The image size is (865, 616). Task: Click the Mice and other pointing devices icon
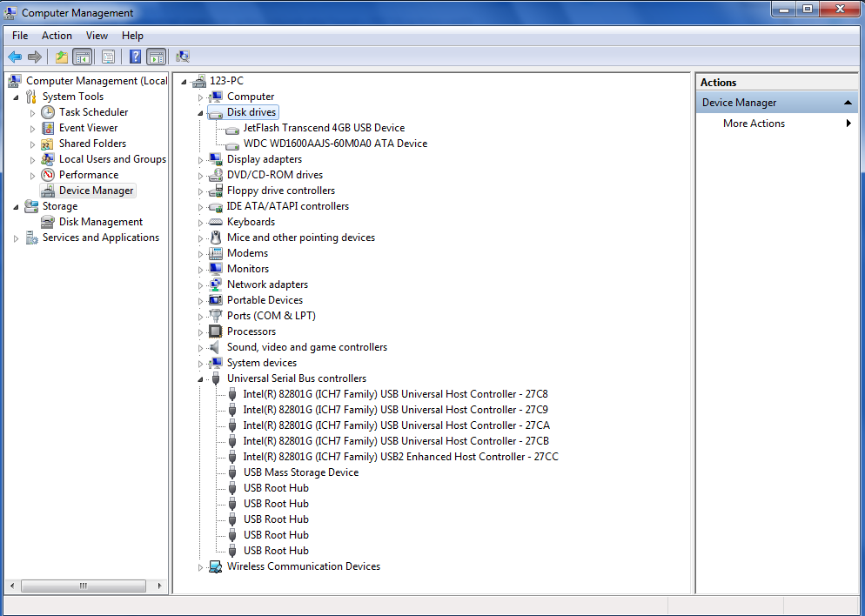[x=216, y=238]
